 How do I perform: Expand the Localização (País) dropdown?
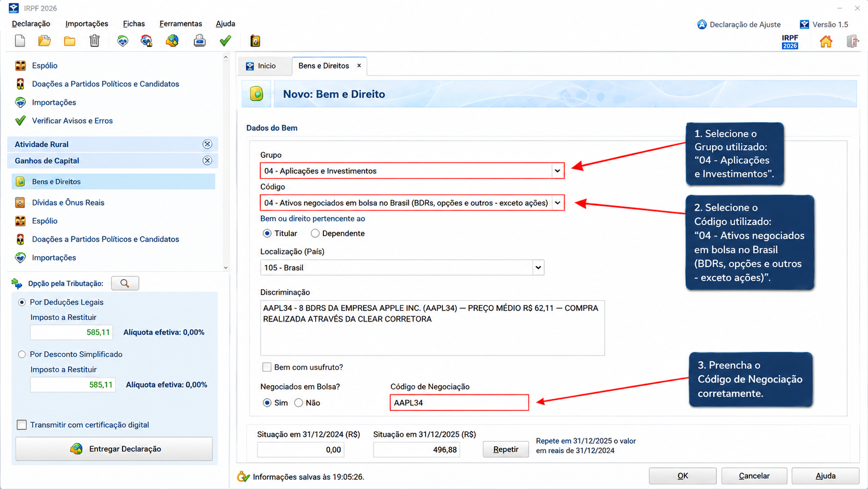(538, 268)
